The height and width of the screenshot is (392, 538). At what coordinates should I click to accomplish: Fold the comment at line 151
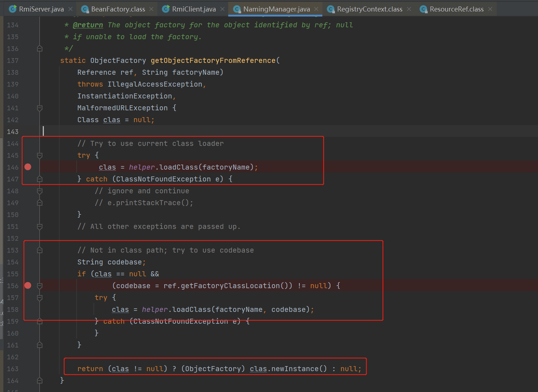[x=40, y=226]
